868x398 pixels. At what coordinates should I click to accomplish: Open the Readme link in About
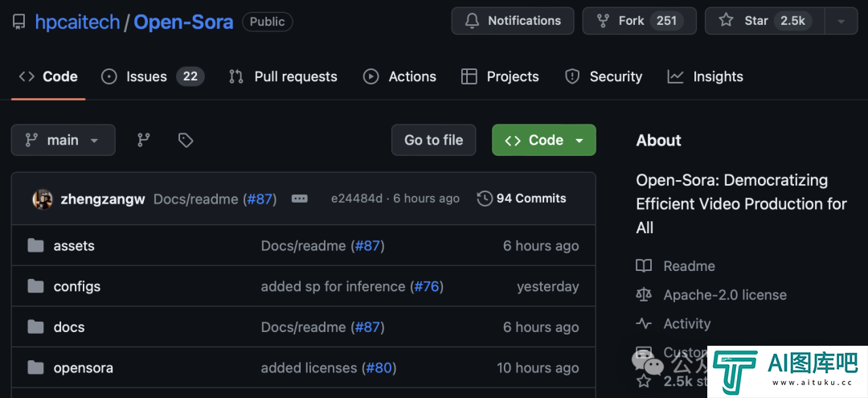pos(690,266)
